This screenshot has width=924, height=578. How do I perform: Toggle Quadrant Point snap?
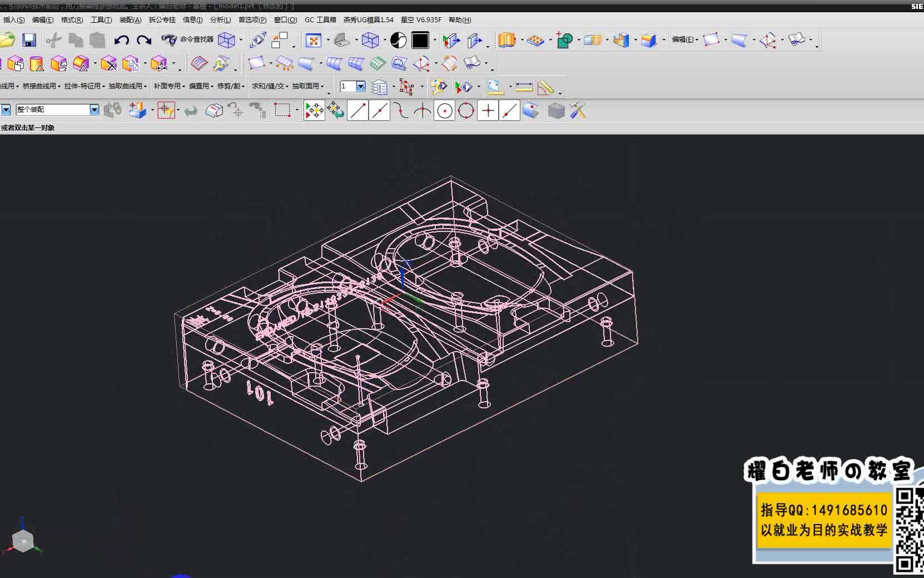point(466,111)
